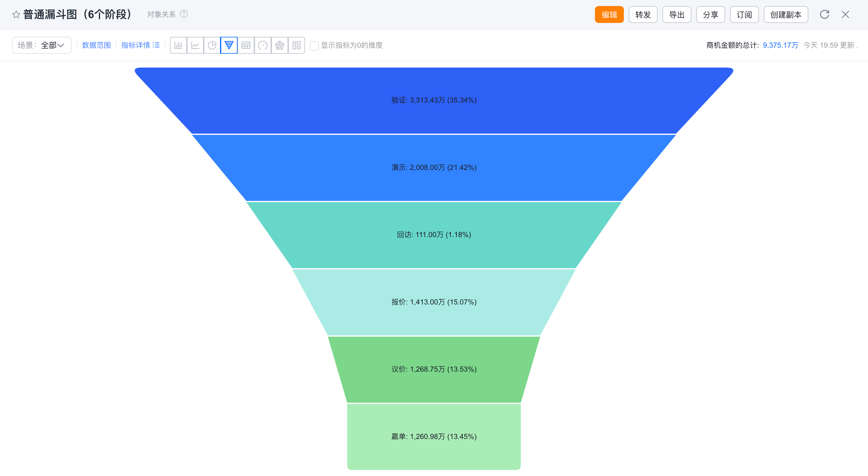Enable 显示指标为0的维度 checkbox

314,46
